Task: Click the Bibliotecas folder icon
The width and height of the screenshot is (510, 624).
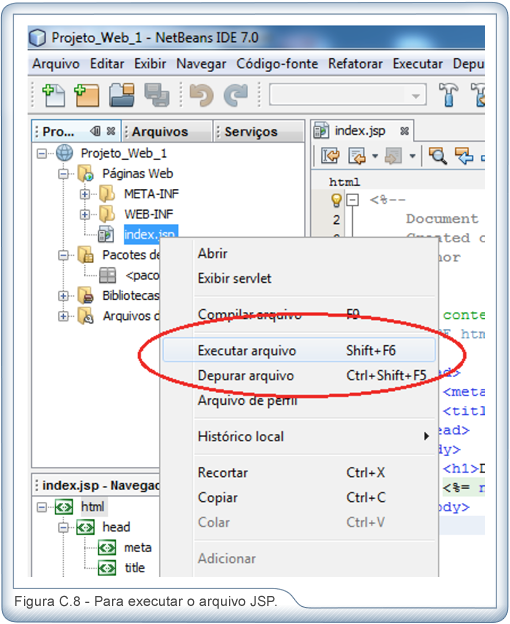Action: pyautogui.click(x=86, y=296)
